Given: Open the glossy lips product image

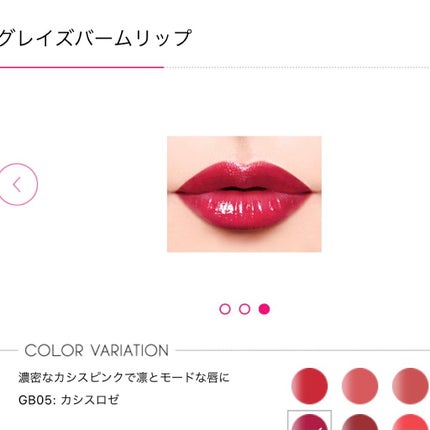Looking at the screenshot, I should coord(244,194).
